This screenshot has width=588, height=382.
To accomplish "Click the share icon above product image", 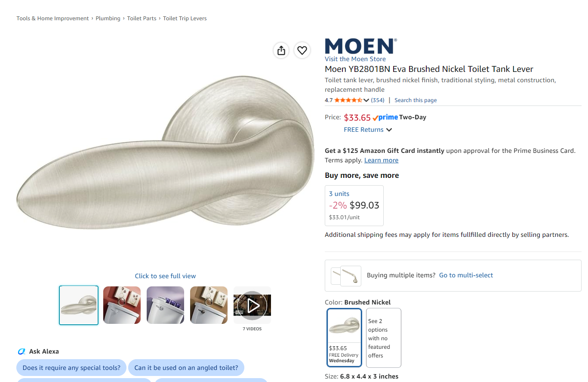I will (281, 50).
